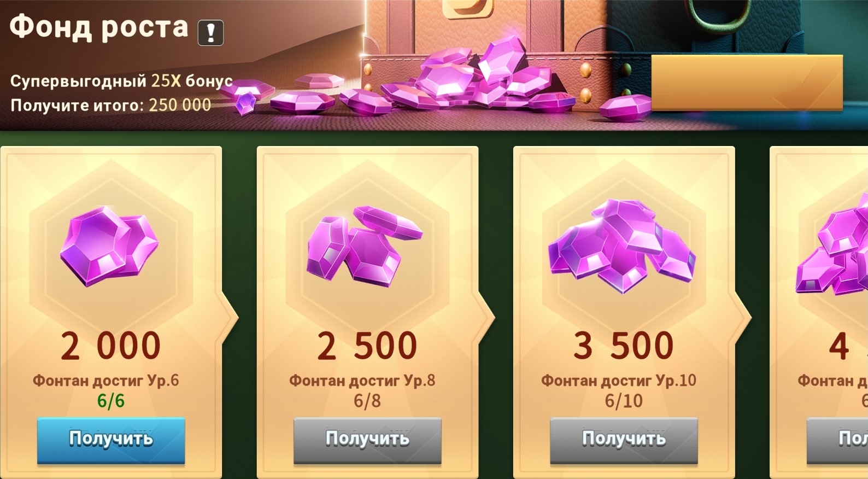868x479 pixels.
Task: Tap the gem icon on the 2 000 card
Action: pyautogui.click(x=109, y=246)
